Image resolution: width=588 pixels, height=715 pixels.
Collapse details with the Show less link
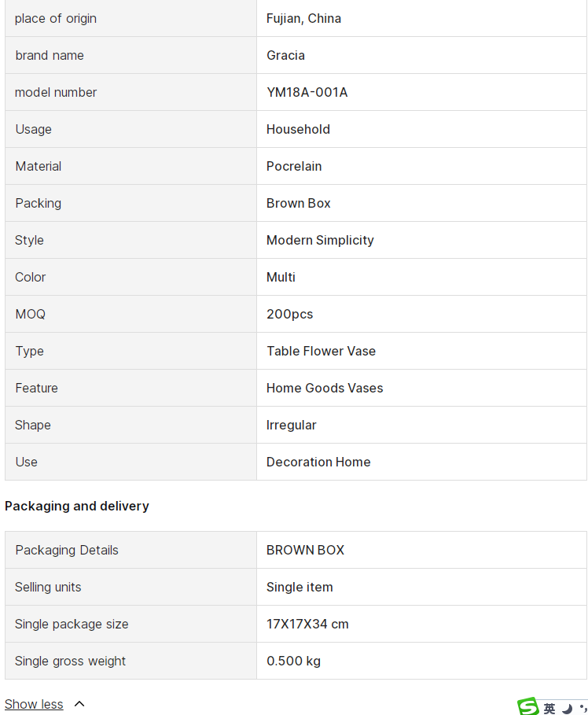pyautogui.click(x=34, y=704)
